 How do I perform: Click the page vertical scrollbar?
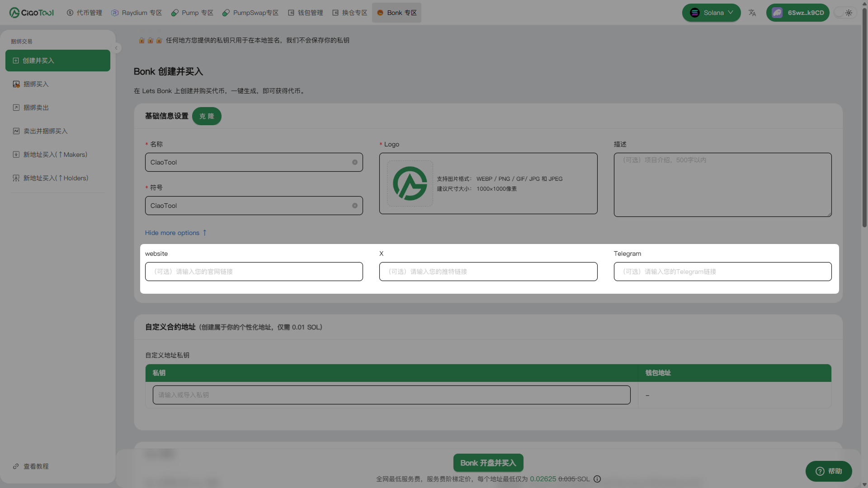(x=864, y=117)
